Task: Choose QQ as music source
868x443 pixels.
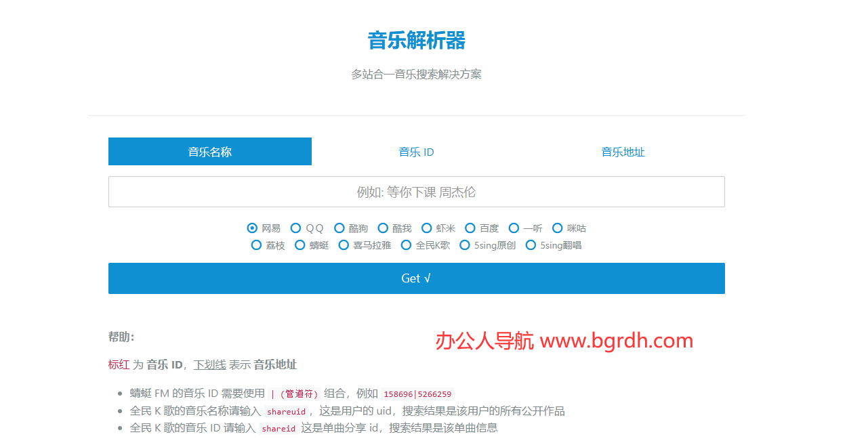Action: coord(296,228)
